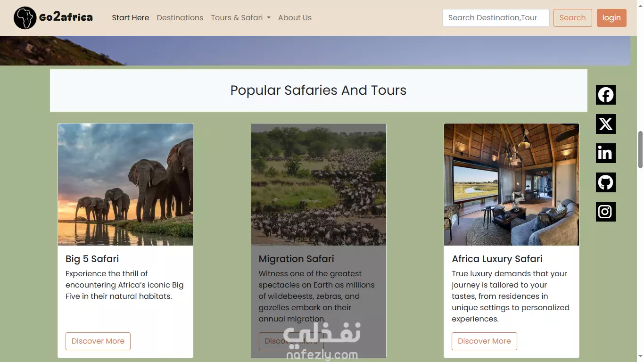
Task: Click the Go2africa brand name text
Action: tap(66, 18)
